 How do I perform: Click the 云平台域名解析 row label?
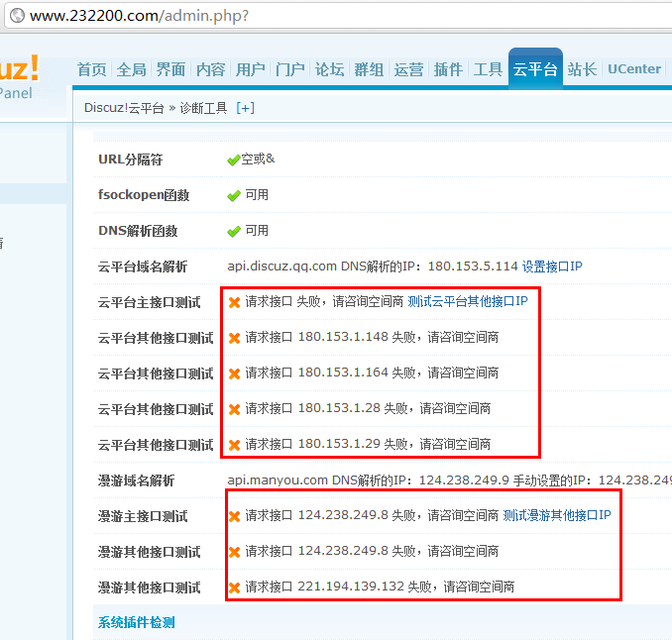143,267
